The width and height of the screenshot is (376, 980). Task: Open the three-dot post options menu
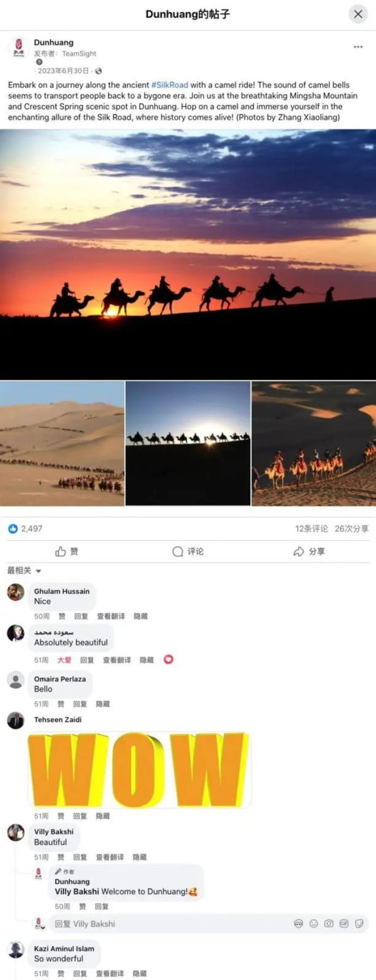tap(358, 47)
